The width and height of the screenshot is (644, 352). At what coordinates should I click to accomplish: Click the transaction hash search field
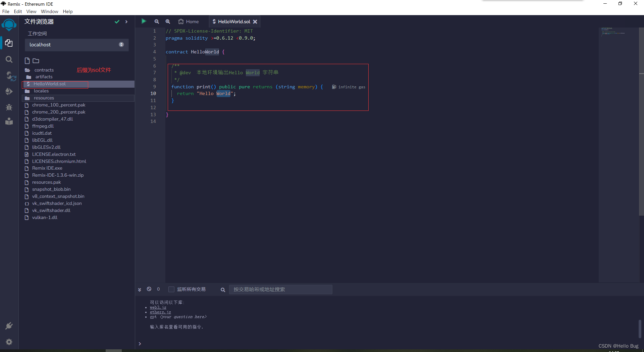tap(281, 290)
